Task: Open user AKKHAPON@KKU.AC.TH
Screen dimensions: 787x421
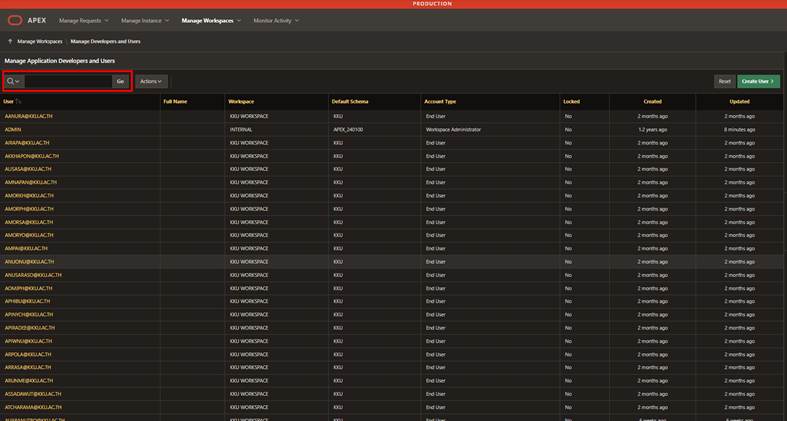Action: coord(32,156)
